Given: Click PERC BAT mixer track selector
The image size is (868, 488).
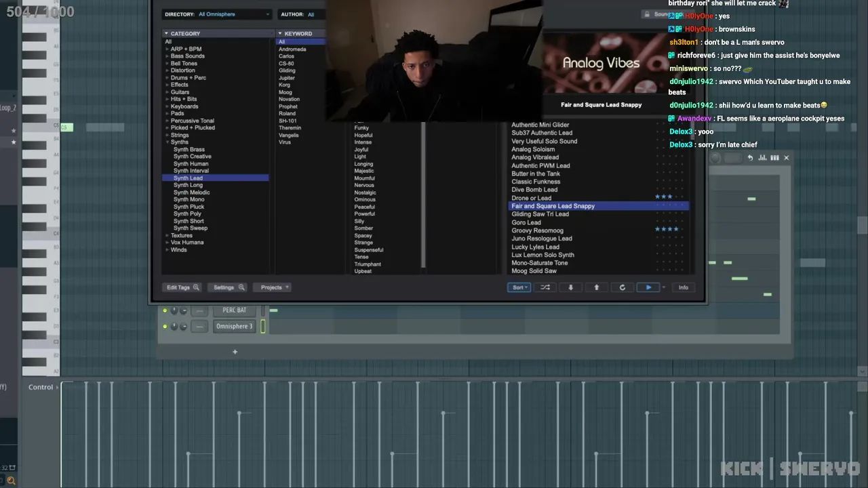Looking at the screenshot, I should pyautogui.click(x=199, y=310).
